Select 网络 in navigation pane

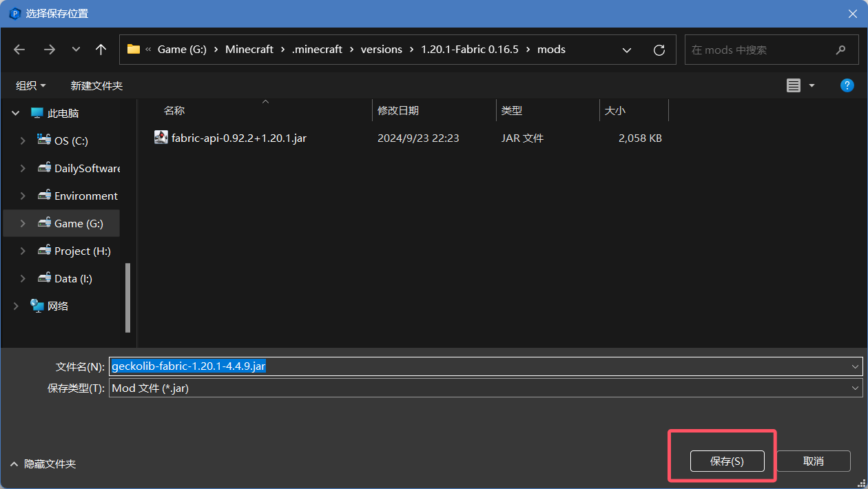(58, 306)
